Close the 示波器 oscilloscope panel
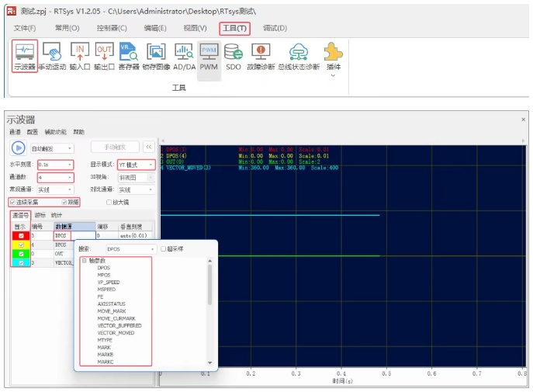The width and height of the screenshot is (533, 392). [523, 120]
